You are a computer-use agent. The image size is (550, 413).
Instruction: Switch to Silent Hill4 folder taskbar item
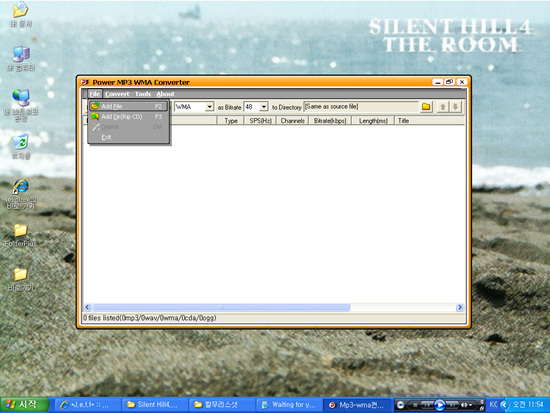click(x=154, y=405)
